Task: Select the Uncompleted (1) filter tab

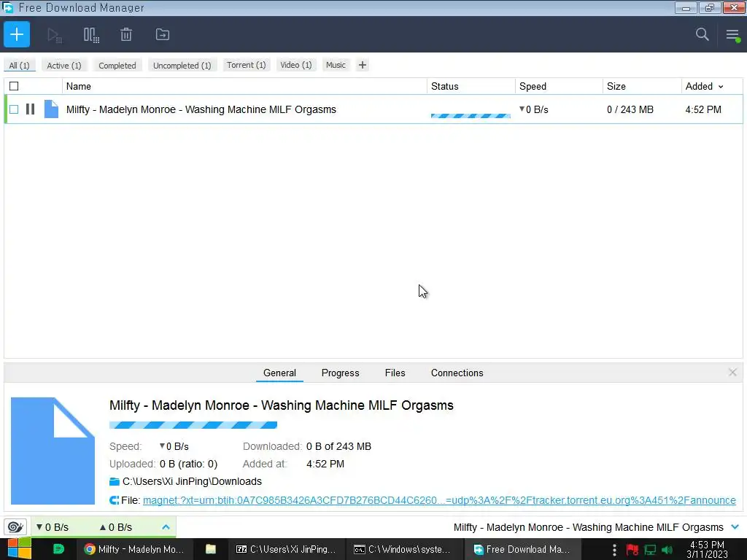Action: pyautogui.click(x=182, y=65)
